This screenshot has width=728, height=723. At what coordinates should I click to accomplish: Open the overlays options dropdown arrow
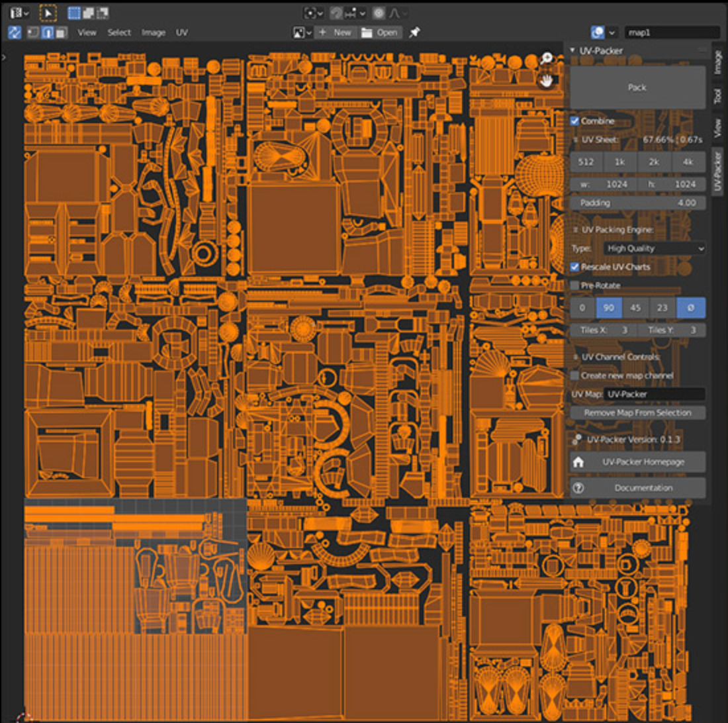click(x=612, y=32)
